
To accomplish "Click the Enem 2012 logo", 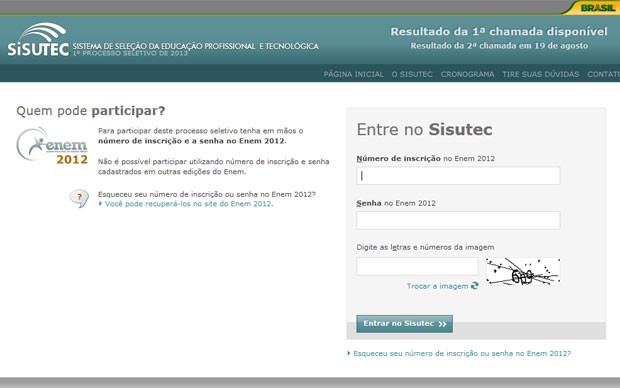I will click(52, 146).
